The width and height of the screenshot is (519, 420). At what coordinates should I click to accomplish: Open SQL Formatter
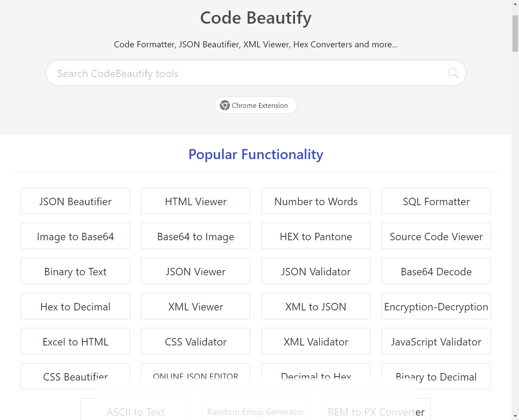(x=436, y=201)
